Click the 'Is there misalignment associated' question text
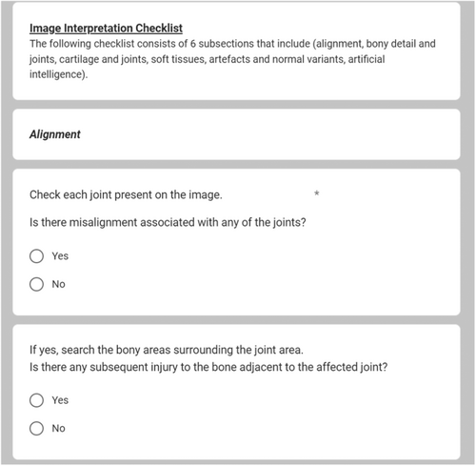Image resolution: width=476 pixels, height=466 pixels. 168,222
